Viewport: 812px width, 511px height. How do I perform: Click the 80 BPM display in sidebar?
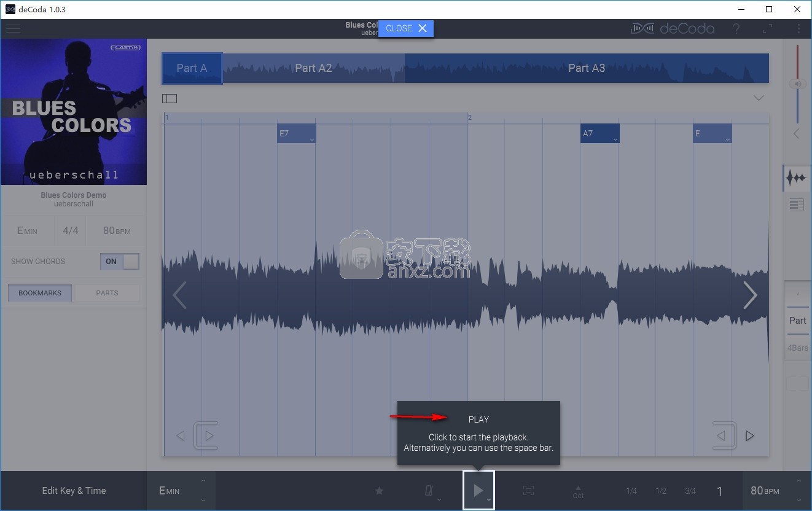click(117, 231)
